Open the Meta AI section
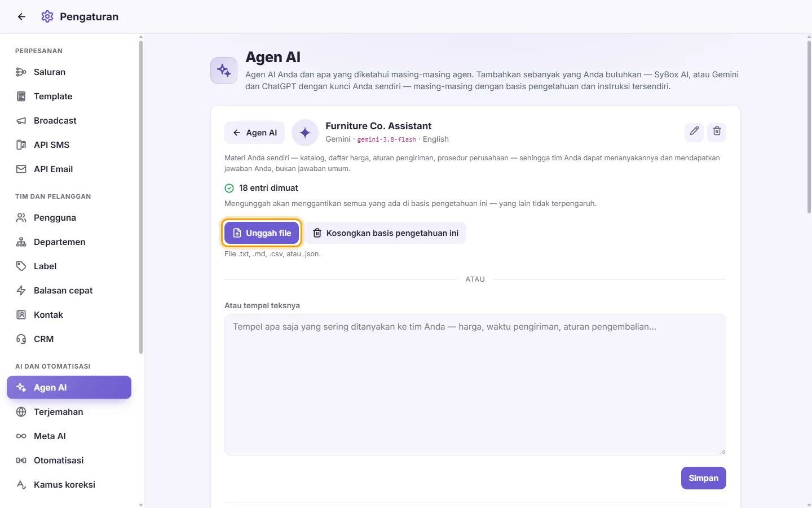 pyautogui.click(x=69, y=436)
